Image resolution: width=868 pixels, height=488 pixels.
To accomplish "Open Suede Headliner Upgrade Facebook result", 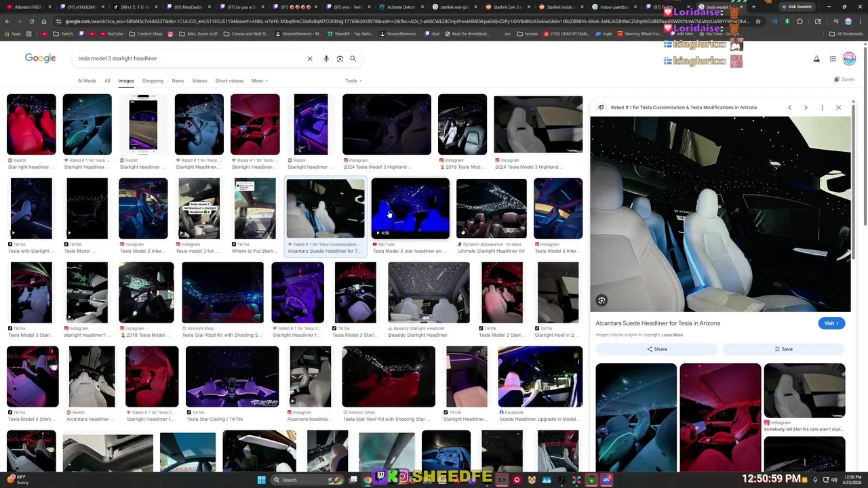I will tap(540, 377).
